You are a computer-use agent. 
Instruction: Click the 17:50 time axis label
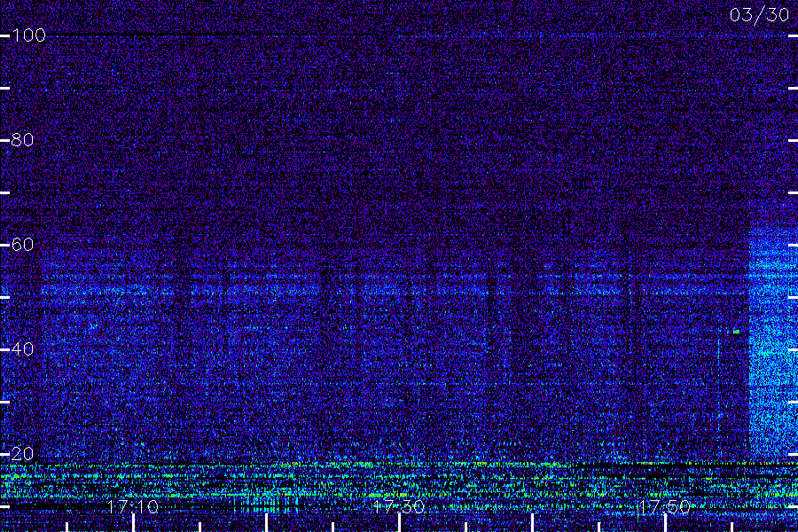[x=665, y=506]
